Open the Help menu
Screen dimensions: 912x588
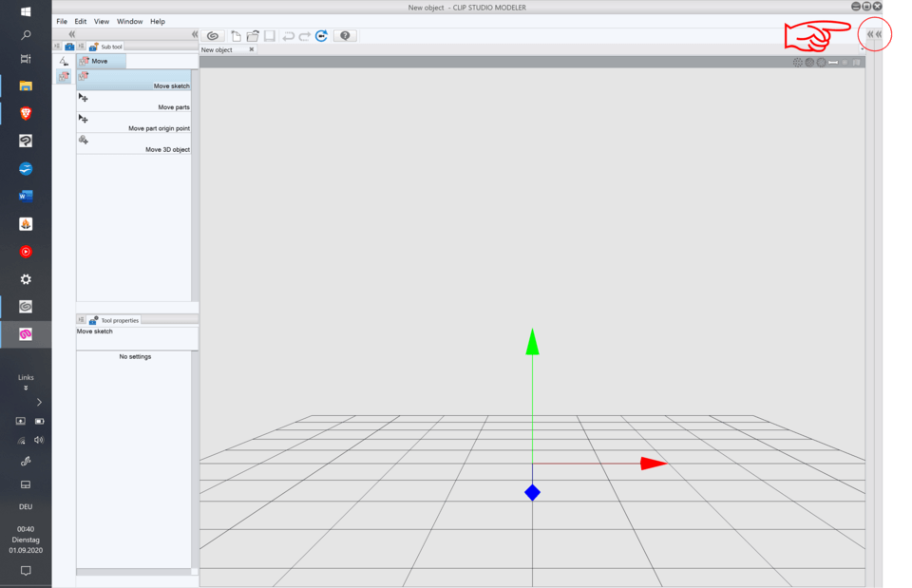click(x=158, y=22)
